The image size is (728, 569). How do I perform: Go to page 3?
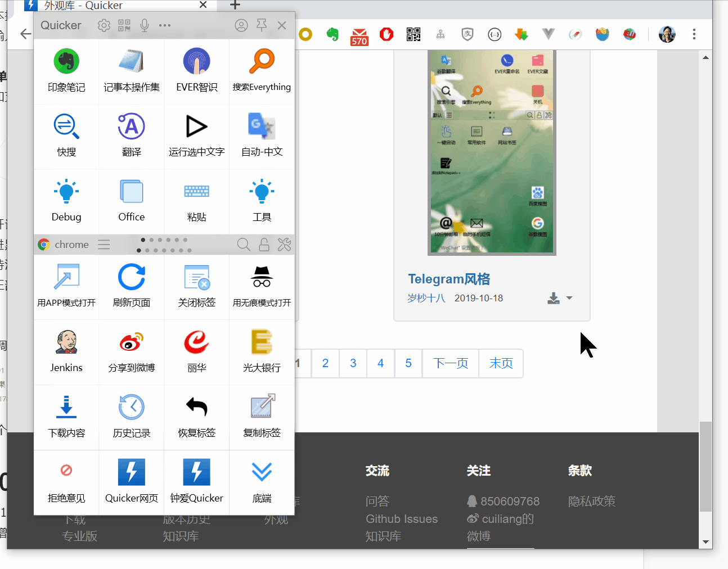(353, 363)
